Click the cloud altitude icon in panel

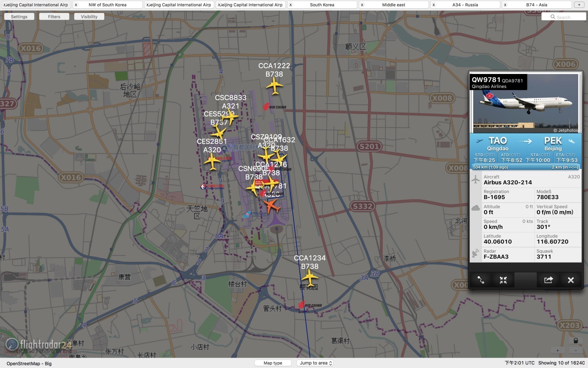[x=476, y=208]
